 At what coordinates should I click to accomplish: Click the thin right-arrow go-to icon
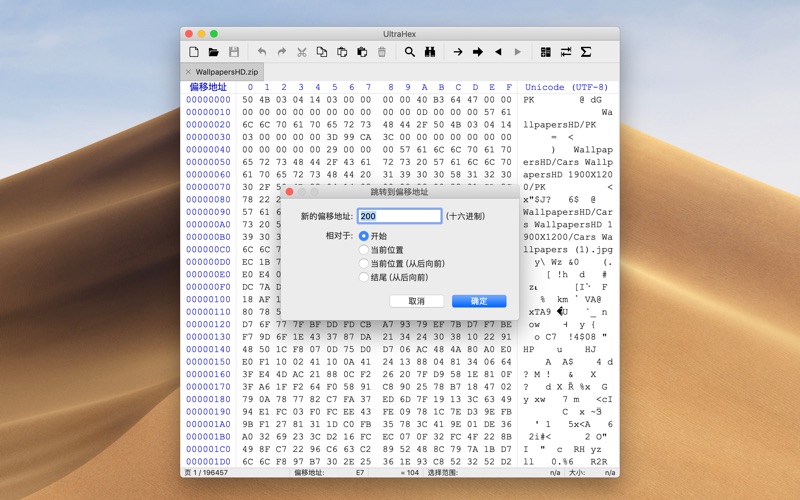click(458, 52)
